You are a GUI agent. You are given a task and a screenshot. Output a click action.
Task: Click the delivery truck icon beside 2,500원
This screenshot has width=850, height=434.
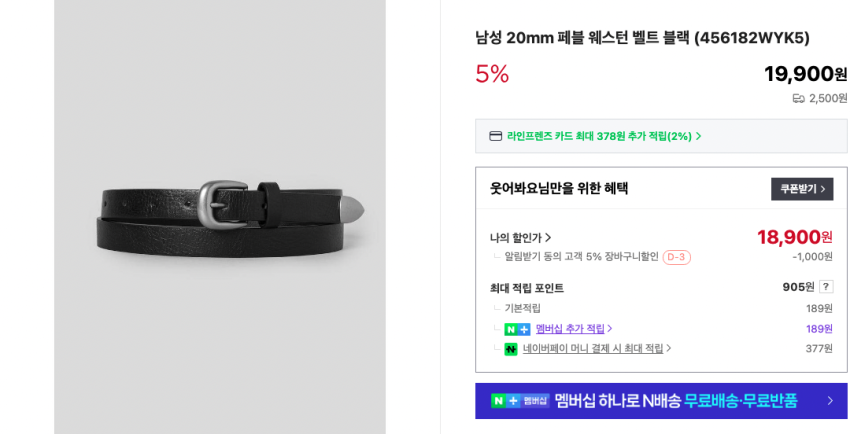(798, 98)
